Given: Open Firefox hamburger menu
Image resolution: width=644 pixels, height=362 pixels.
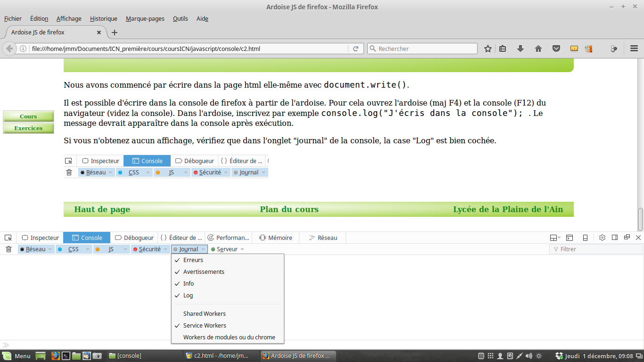Looking at the screenshot, I should pyautogui.click(x=634, y=49).
